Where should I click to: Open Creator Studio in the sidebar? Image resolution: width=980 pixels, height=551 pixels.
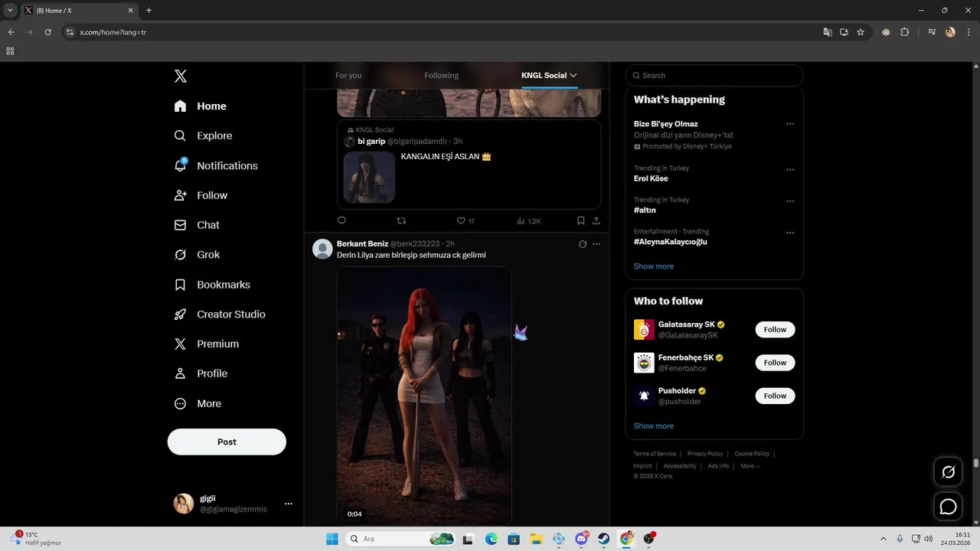point(220,315)
